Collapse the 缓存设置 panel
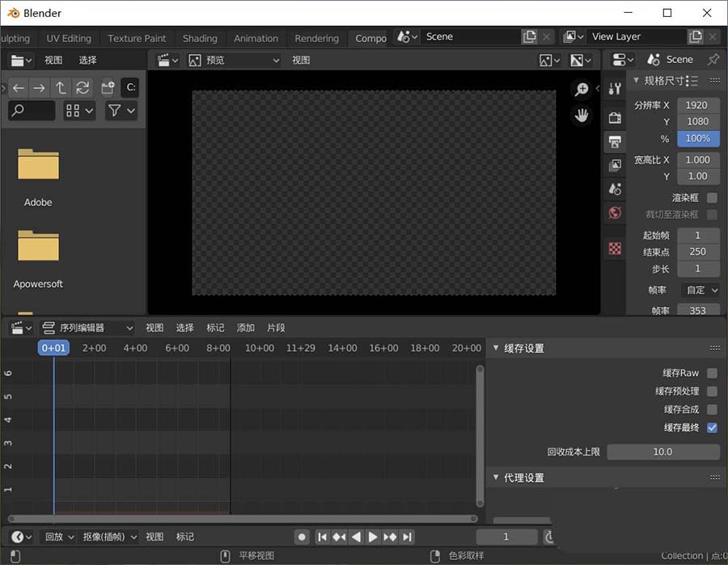The height and width of the screenshot is (565, 728). point(496,348)
